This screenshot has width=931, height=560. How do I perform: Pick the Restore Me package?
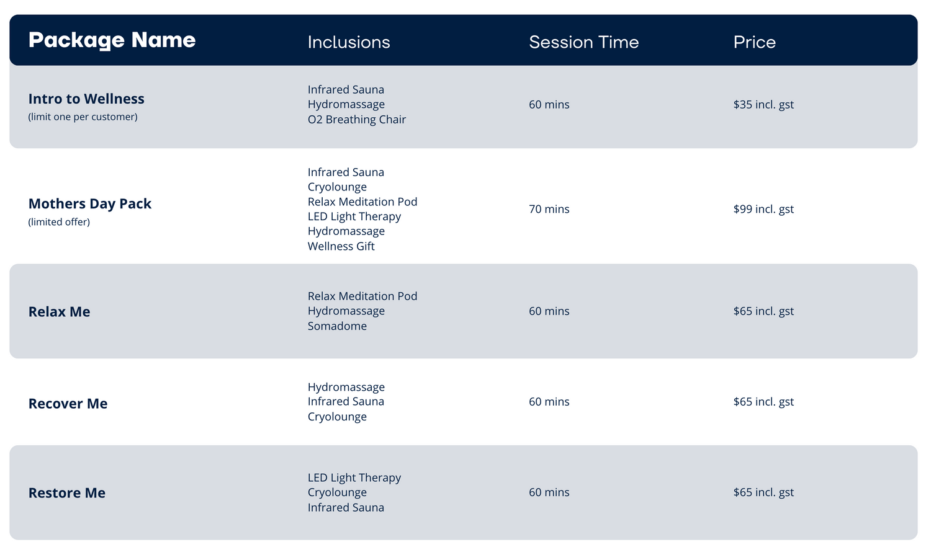pyautogui.click(x=67, y=493)
